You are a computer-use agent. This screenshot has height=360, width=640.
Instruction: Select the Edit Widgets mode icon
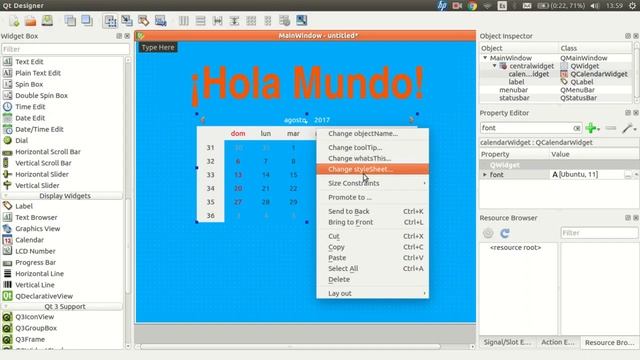coord(110,20)
